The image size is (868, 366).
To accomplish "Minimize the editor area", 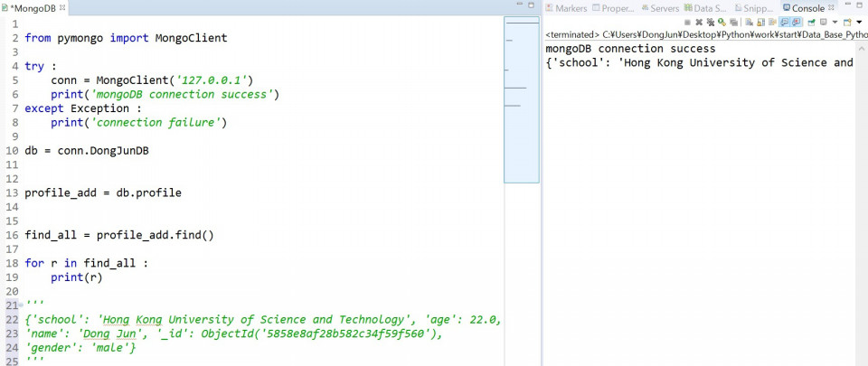I will [x=519, y=5].
